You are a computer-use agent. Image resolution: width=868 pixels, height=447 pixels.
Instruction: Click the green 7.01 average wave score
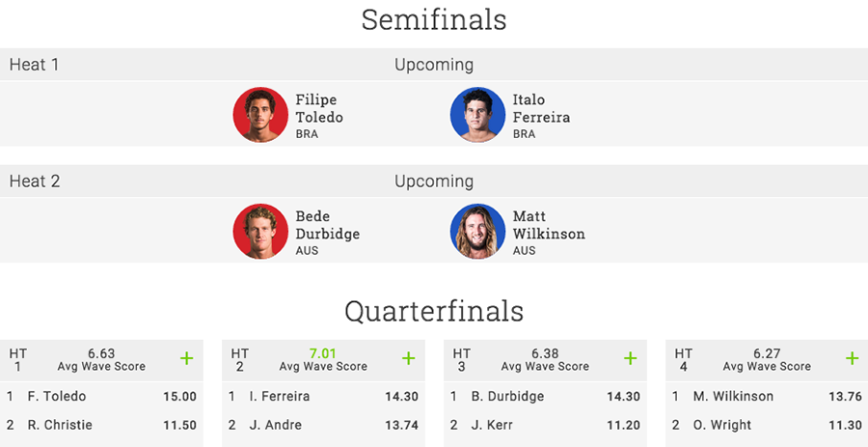[323, 353]
